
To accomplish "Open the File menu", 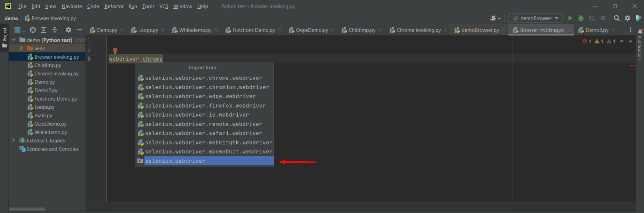I will pyautogui.click(x=22, y=6).
